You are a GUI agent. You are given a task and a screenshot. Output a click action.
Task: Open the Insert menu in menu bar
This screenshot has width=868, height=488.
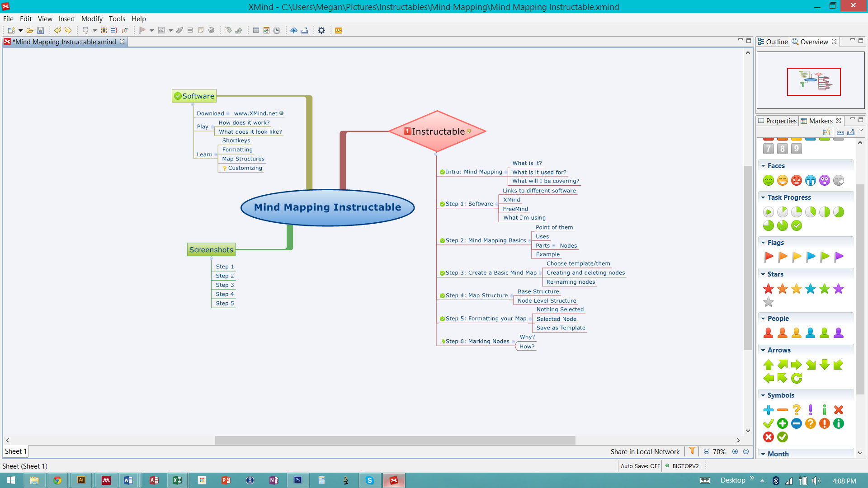coord(67,19)
